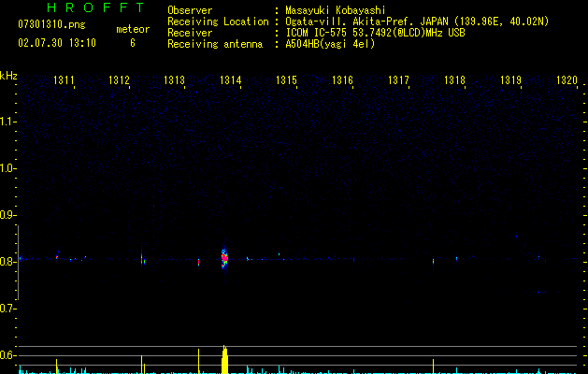The height and width of the screenshot is (374, 588).
Task: Select location text Ogata-vill. Akita-Pref. JAPAN
Action: coord(366,22)
